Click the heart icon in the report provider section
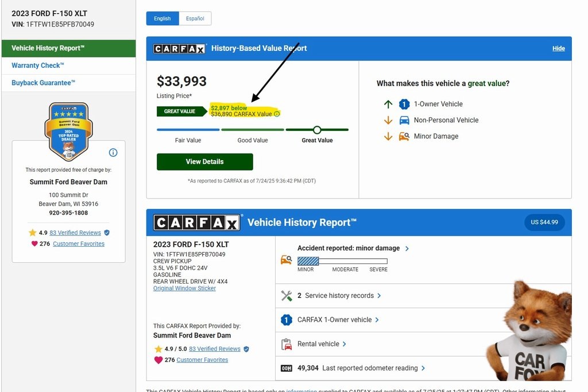The width and height of the screenshot is (588, 392). (x=158, y=360)
